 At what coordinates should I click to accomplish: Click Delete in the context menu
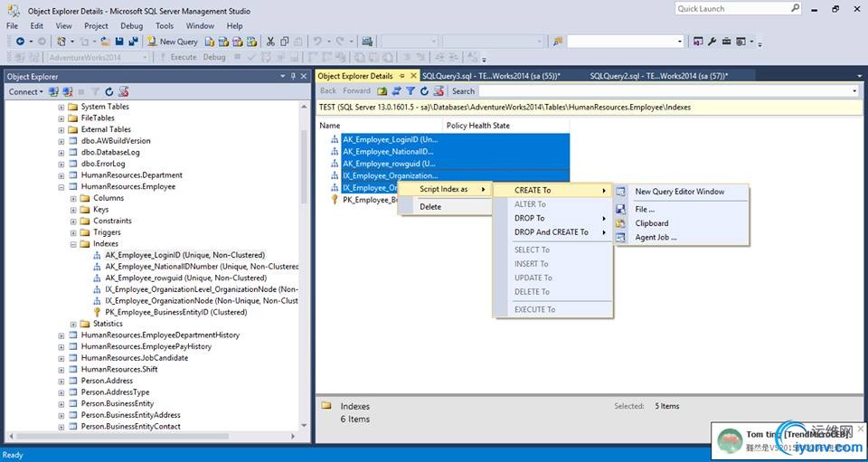(430, 207)
